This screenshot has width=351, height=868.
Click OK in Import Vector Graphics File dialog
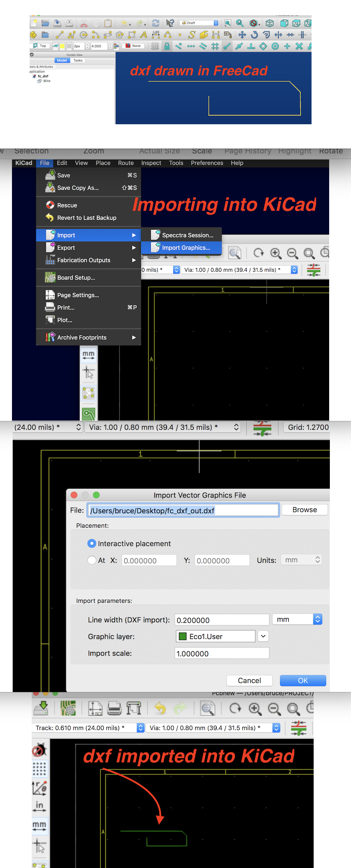tap(303, 680)
